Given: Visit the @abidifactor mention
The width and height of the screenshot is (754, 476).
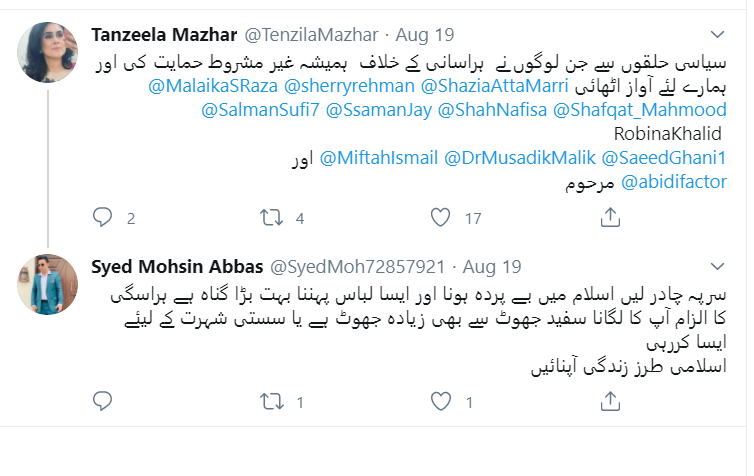Looking at the screenshot, I should click(674, 182).
